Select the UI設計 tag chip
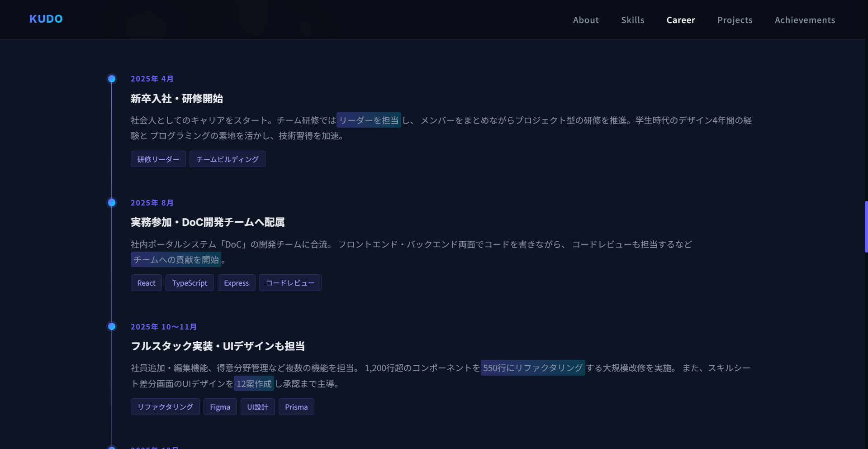868x449 pixels. (258, 407)
